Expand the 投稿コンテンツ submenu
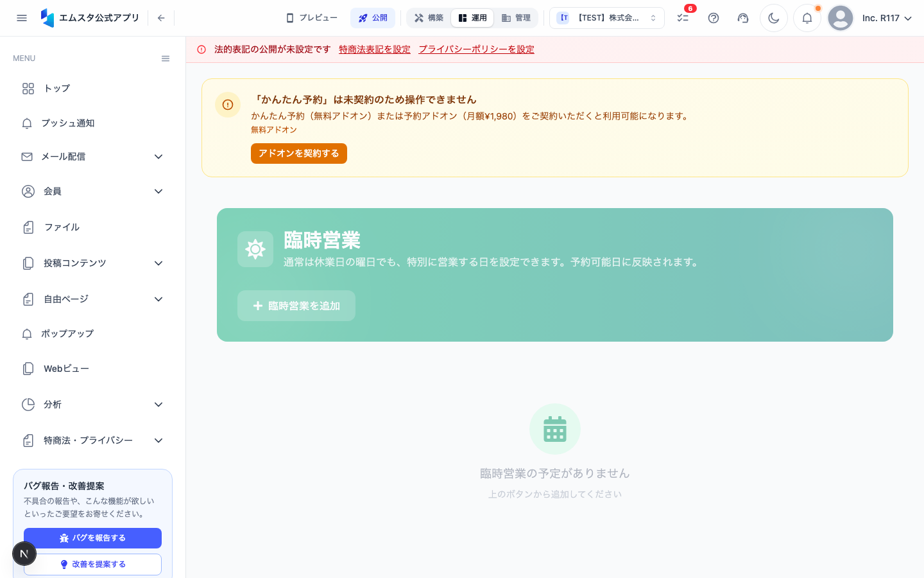This screenshot has width=924, height=578. (158, 263)
